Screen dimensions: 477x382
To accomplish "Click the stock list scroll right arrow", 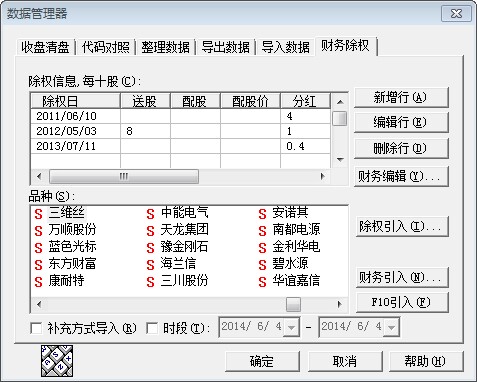I will [x=339, y=304].
